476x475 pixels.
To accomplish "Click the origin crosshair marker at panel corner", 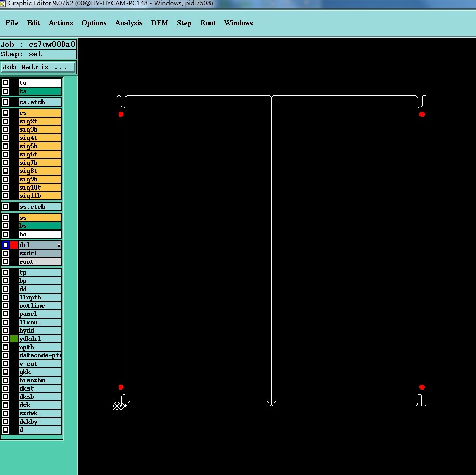I will pyautogui.click(x=117, y=406).
